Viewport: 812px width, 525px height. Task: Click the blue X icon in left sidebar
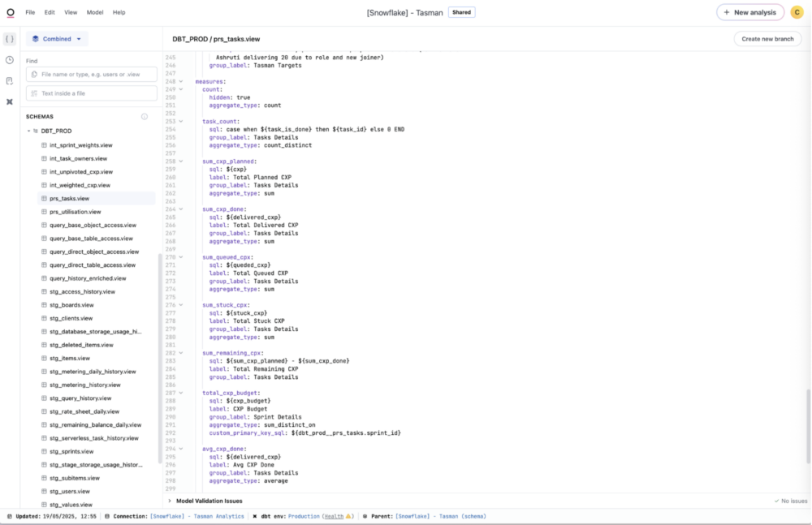pos(9,101)
